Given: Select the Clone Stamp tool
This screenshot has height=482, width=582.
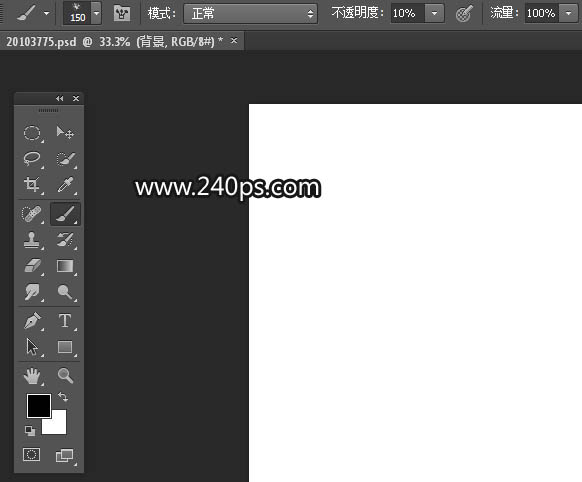Looking at the screenshot, I should click(x=32, y=240).
